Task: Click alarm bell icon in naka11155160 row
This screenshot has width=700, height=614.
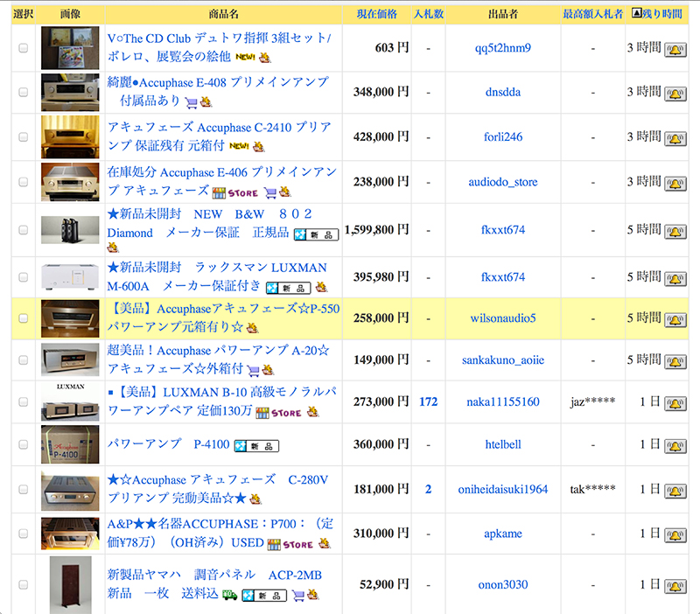Action: click(675, 404)
